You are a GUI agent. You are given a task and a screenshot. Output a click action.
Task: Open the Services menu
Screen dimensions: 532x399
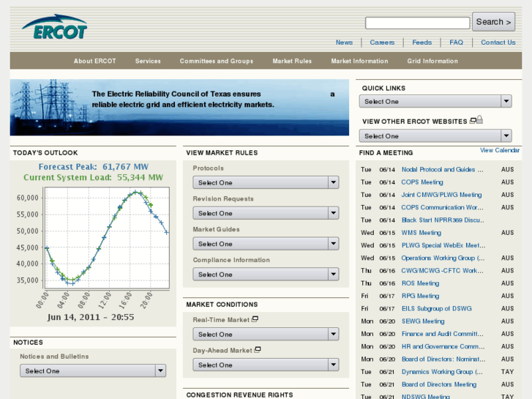pos(148,61)
